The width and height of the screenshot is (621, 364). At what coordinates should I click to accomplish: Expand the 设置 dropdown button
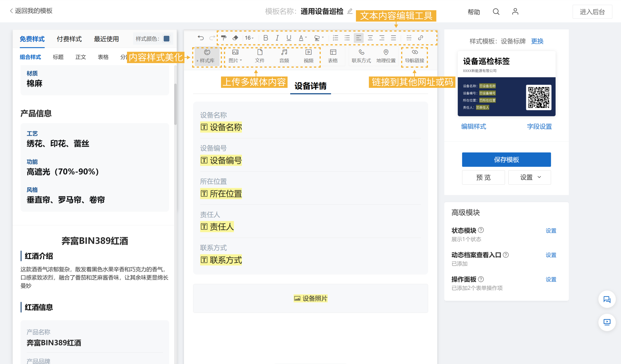tap(530, 177)
